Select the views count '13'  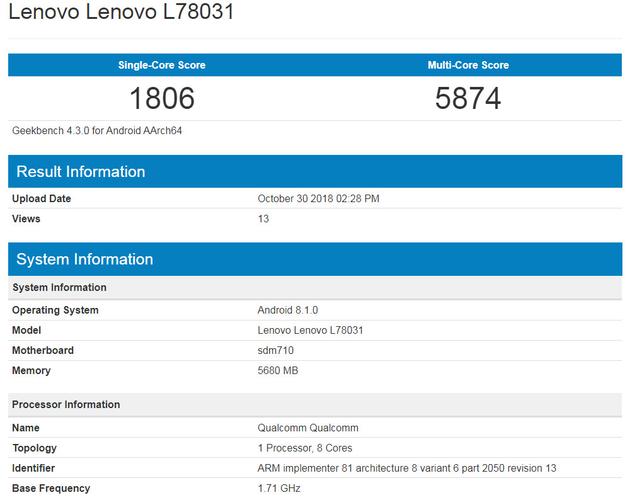coord(263,219)
